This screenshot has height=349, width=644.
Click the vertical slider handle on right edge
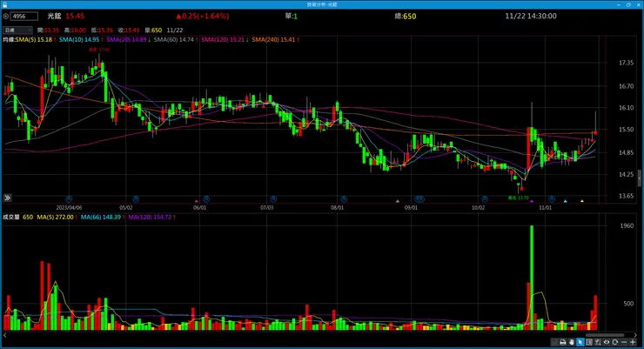coord(640,178)
